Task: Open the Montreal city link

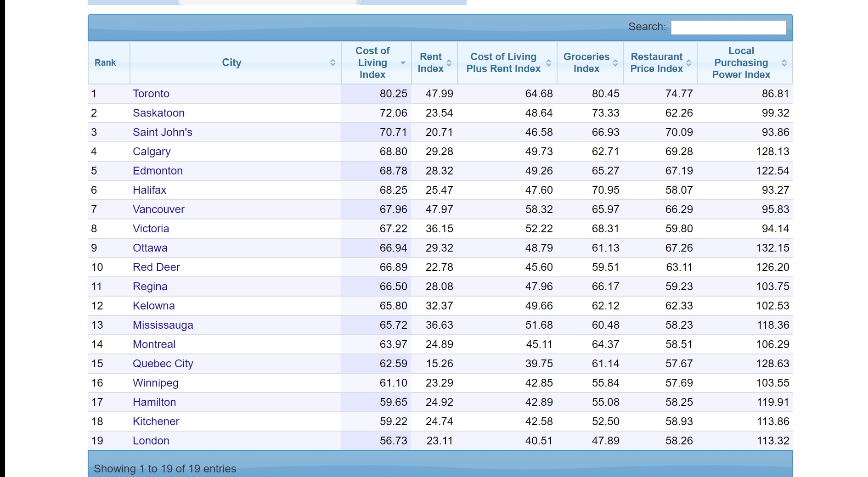Action: pos(154,344)
